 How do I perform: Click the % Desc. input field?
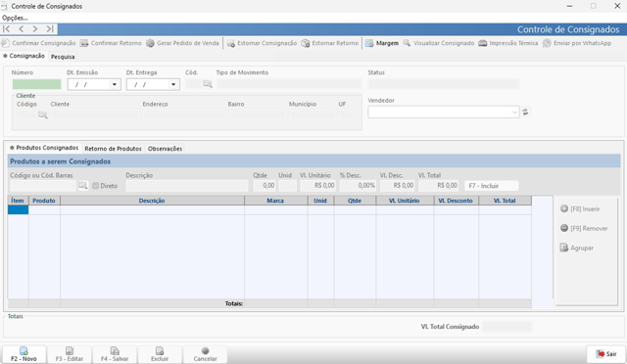[358, 186]
